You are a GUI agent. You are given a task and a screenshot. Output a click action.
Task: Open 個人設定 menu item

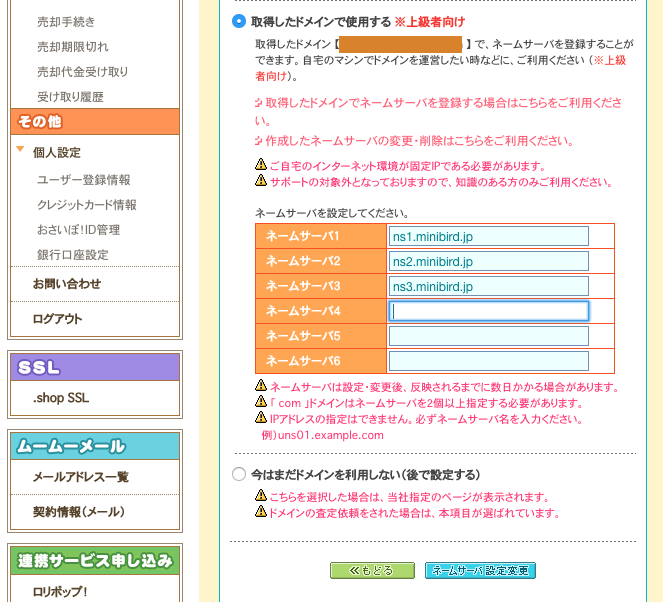point(57,153)
